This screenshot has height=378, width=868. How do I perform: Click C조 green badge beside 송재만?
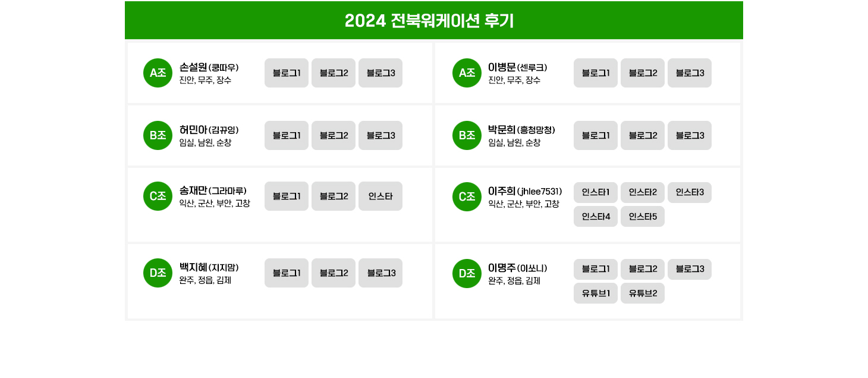click(x=158, y=196)
